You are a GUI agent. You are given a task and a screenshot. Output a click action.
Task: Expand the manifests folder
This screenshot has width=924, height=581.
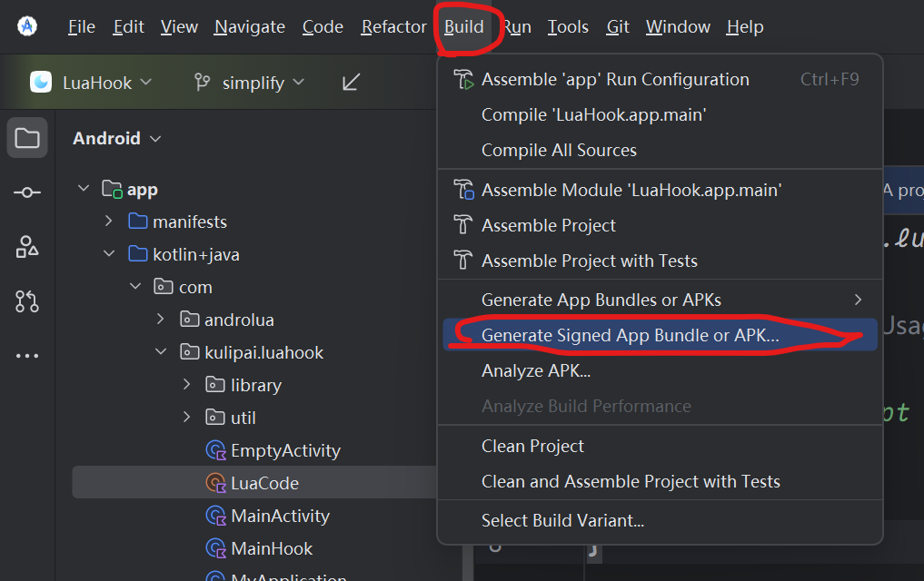click(109, 222)
